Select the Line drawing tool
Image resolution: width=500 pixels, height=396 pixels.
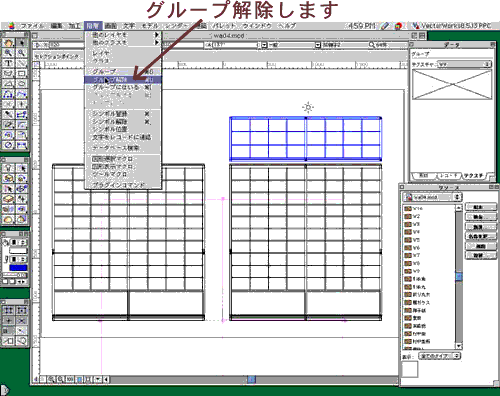click(21, 63)
